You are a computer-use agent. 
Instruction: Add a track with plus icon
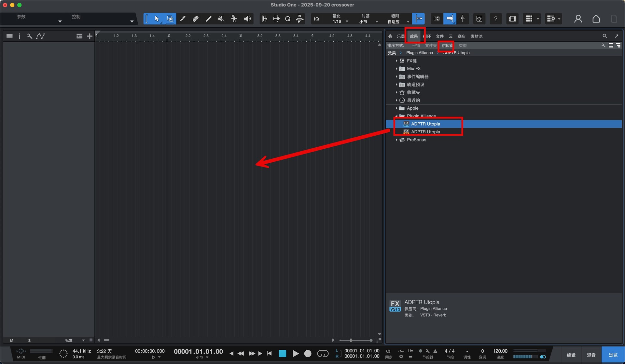pos(90,36)
